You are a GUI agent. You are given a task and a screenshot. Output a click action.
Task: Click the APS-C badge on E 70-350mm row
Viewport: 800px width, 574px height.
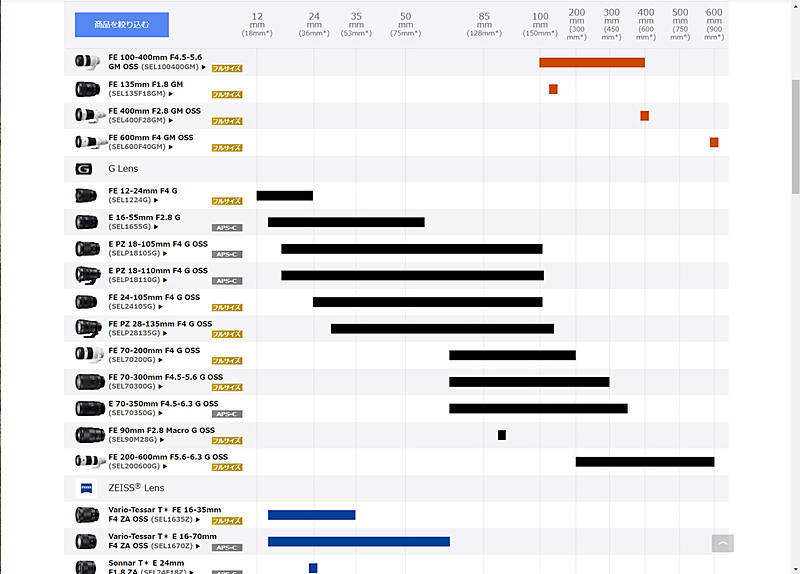pos(227,414)
